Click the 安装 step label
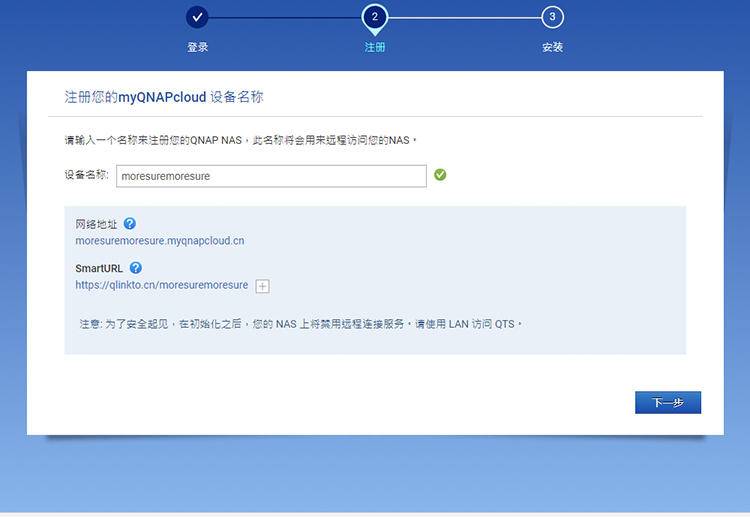 tap(552, 47)
